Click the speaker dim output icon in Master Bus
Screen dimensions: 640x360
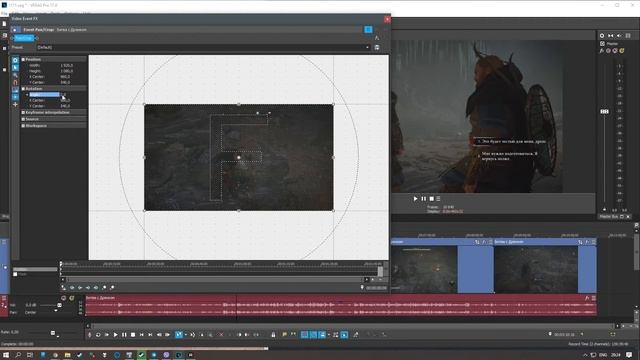pos(619,36)
